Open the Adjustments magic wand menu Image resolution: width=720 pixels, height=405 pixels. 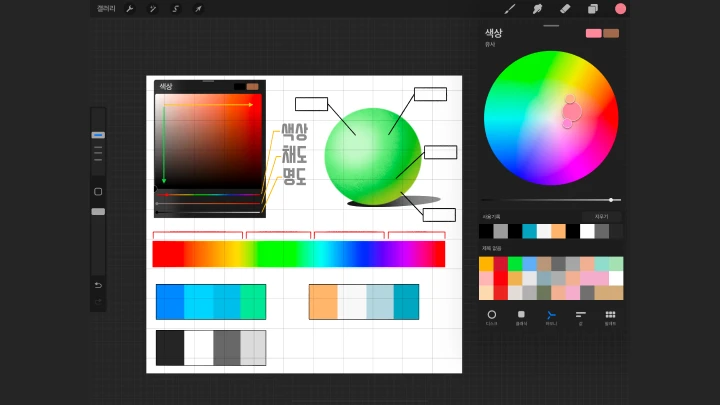pyautogui.click(x=153, y=9)
